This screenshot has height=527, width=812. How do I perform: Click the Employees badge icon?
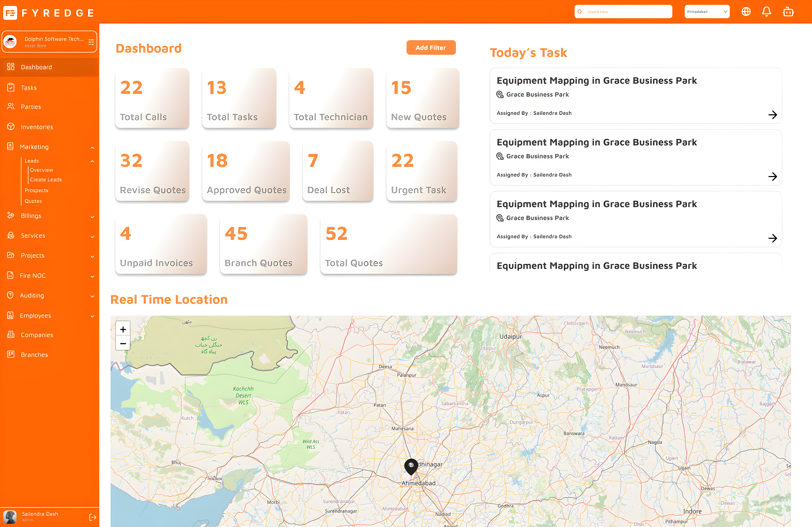tap(10, 315)
